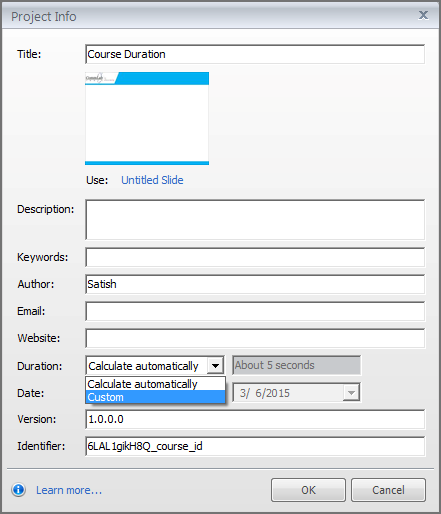Click the Identifier field with course_id
This screenshot has height=514, width=441.
pyautogui.click(x=255, y=446)
